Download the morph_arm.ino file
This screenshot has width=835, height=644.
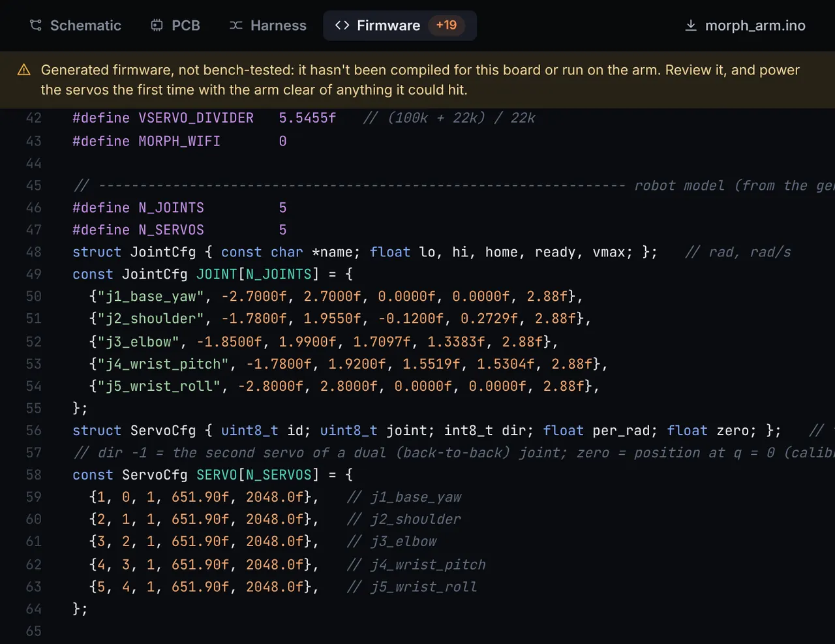click(x=745, y=25)
